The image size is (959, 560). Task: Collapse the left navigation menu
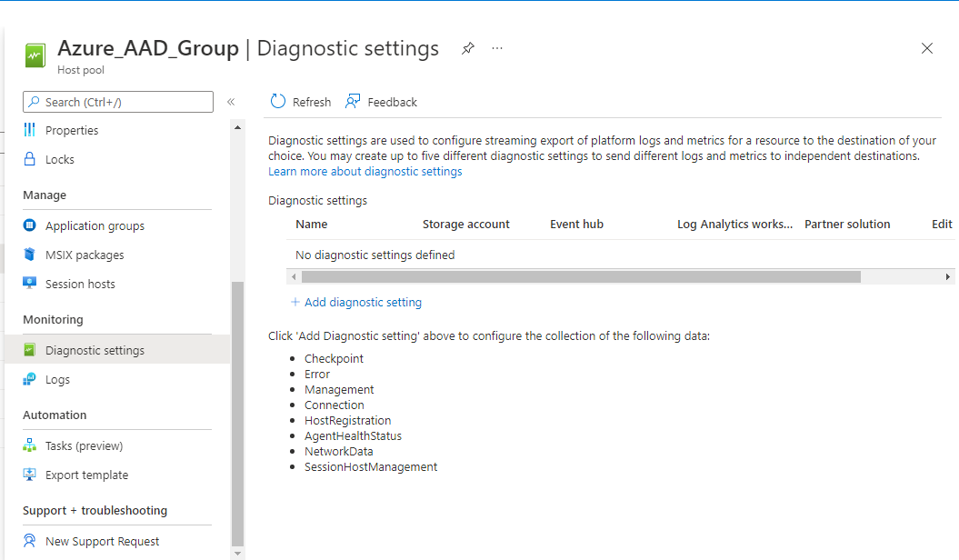[x=231, y=102]
